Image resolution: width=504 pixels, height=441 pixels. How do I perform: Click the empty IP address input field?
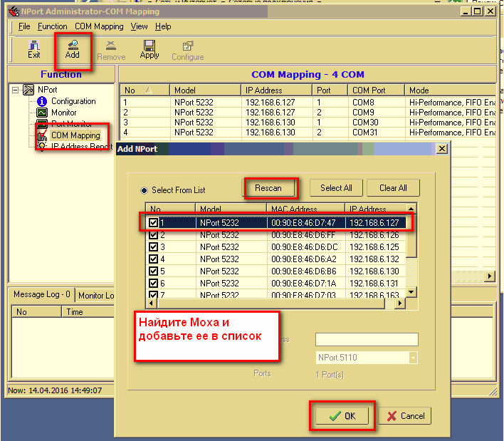pos(367,340)
